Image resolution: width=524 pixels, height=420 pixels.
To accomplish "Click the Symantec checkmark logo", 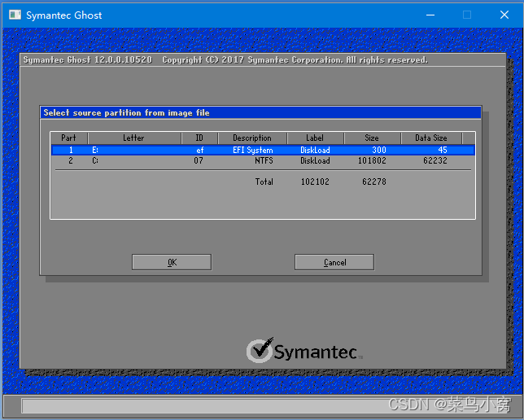I will pyautogui.click(x=260, y=350).
